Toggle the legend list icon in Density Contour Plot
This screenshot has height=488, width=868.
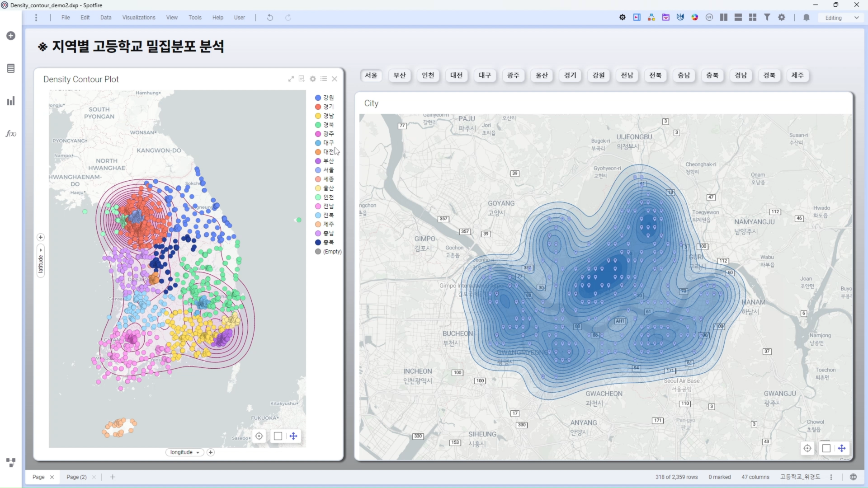pos(324,79)
